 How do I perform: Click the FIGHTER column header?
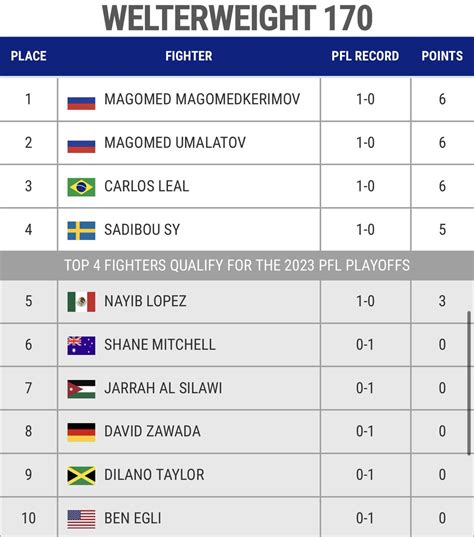[x=189, y=56]
